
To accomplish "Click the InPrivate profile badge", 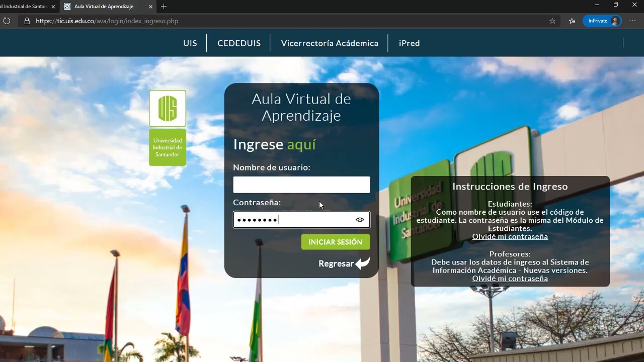I will click(x=602, y=21).
